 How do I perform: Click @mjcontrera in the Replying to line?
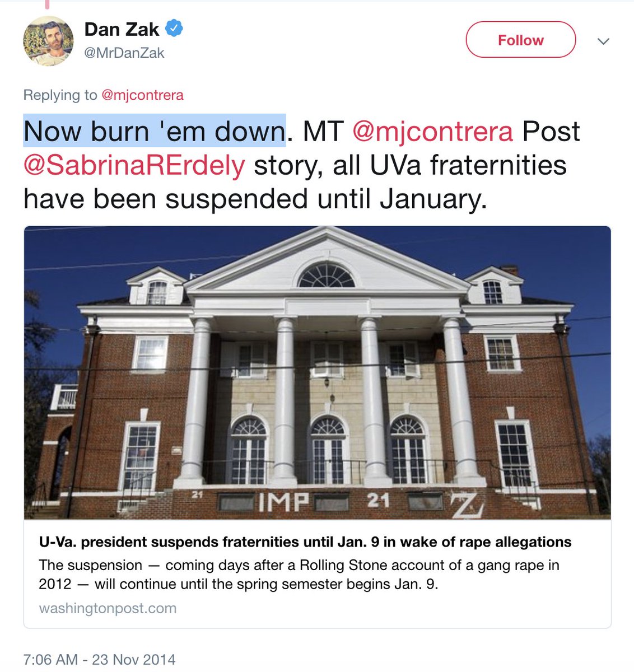(x=142, y=95)
